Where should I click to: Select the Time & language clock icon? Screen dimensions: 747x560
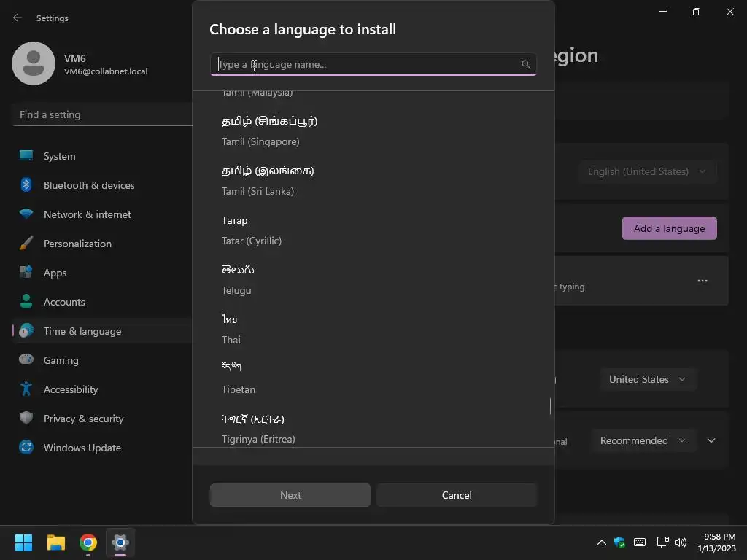pos(26,330)
